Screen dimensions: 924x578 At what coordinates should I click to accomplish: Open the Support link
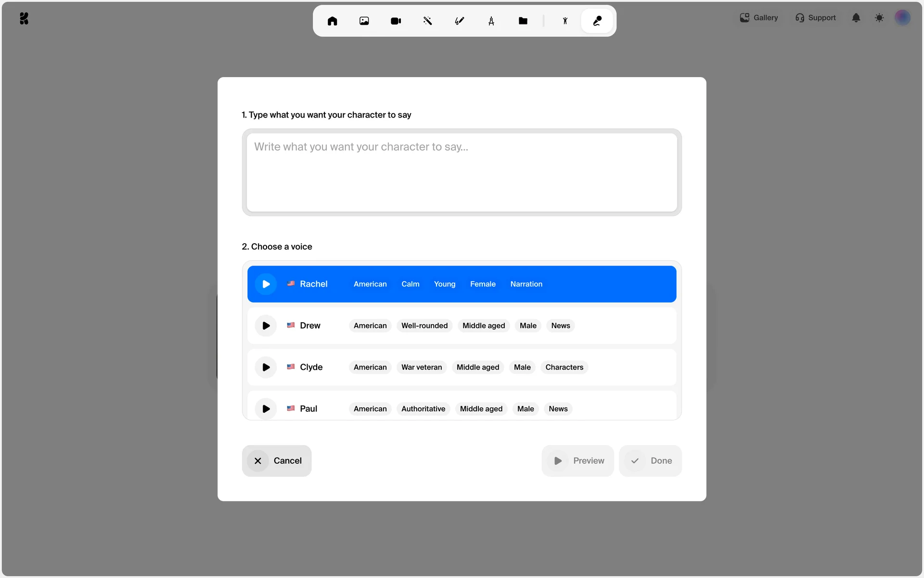pyautogui.click(x=816, y=18)
